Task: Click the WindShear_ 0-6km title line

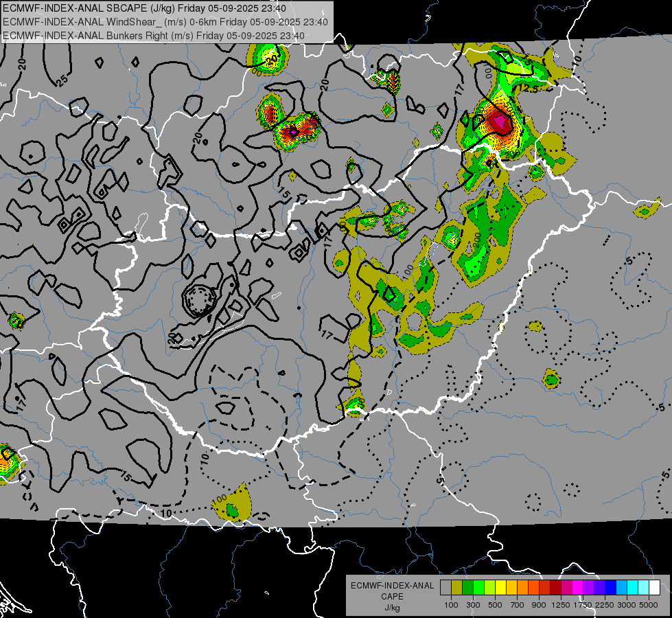Action: [165, 22]
